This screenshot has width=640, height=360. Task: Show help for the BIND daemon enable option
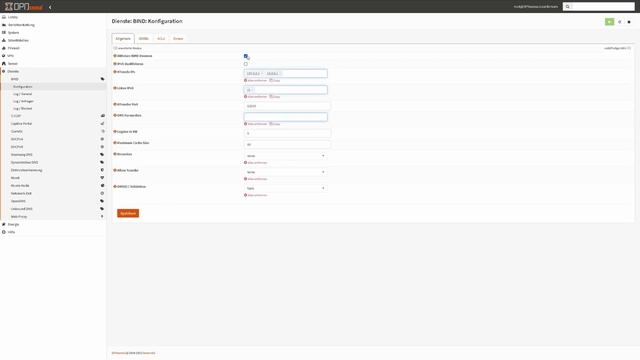(x=115, y=56)
